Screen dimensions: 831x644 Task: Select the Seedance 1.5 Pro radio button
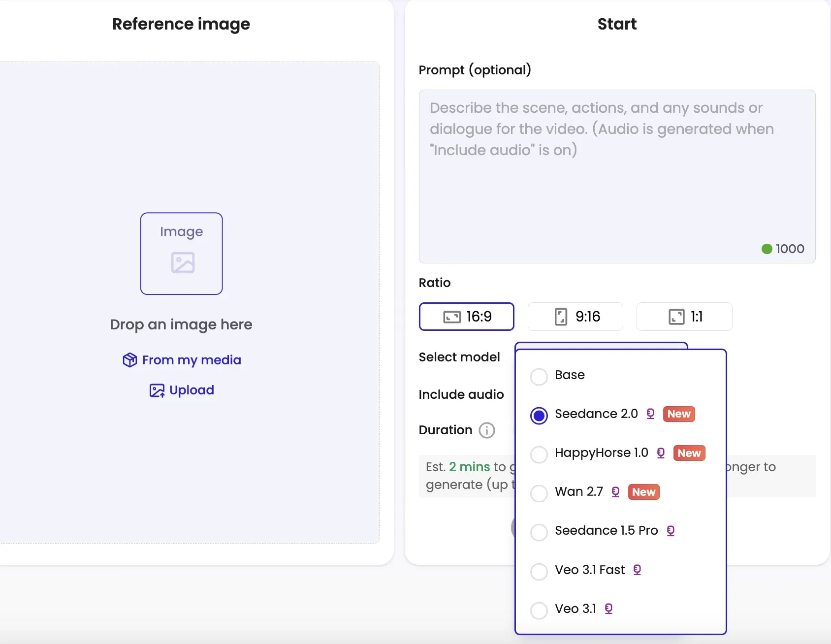(539, 532)
